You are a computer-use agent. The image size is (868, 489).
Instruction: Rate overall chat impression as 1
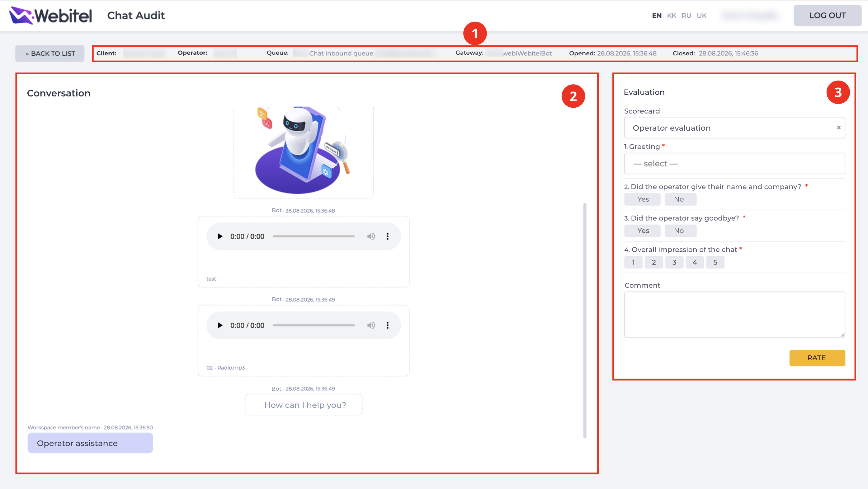(x=634, y=262)
